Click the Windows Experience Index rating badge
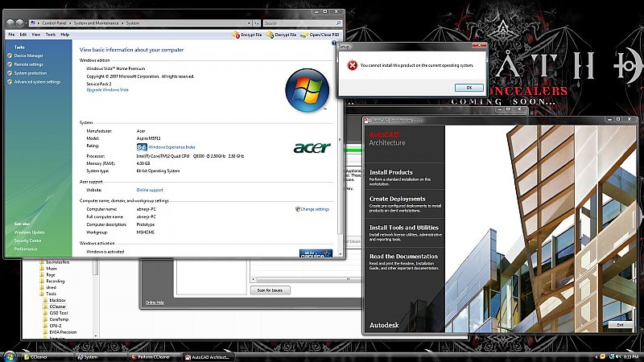Viewport: 644px width, 362px height. [x=142, y=147]
